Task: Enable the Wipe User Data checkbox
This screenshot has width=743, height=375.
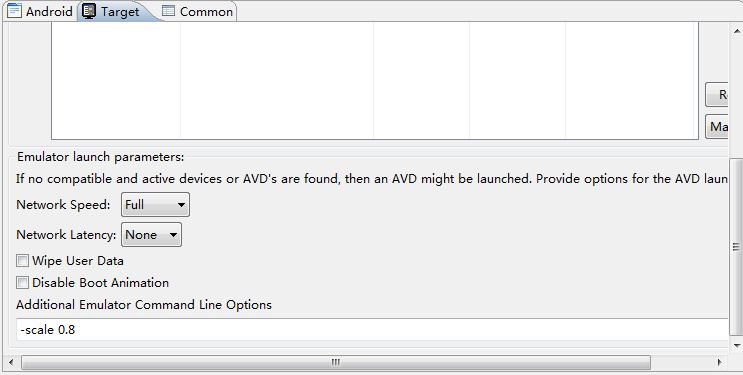Action: [22, 261]
